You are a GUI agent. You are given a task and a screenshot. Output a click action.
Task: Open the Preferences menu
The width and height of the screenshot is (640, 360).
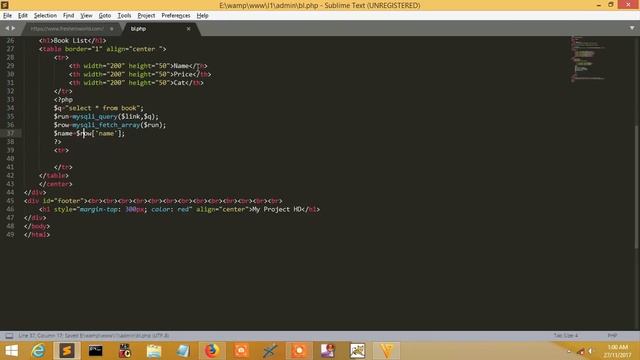click(x=176, y=16)
